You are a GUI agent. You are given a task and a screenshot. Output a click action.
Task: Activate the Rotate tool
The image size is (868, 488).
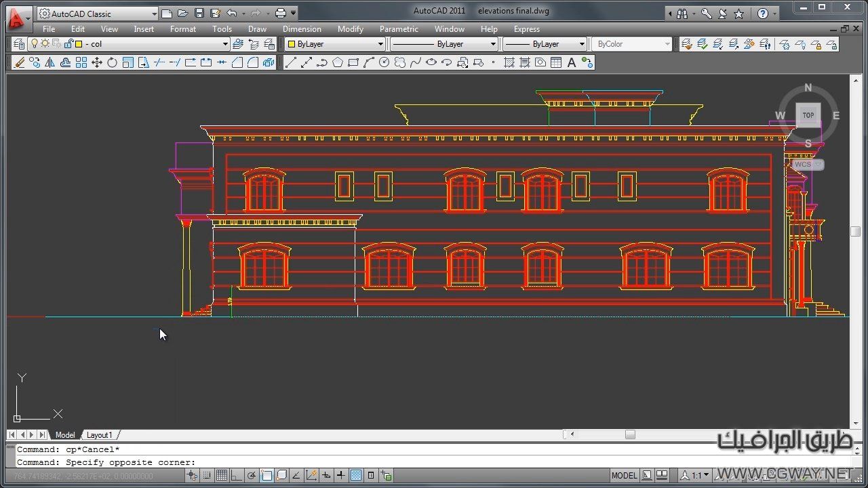112,63
